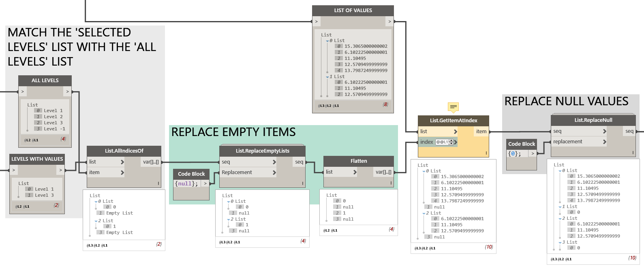Click 'MATCH THE SELECTED LEVELS' group title

pos(82,47)
